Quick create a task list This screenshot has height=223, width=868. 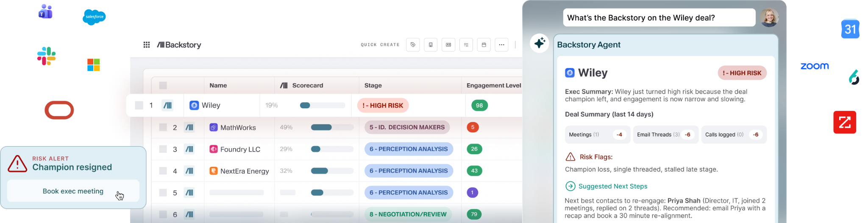point(466,45)
